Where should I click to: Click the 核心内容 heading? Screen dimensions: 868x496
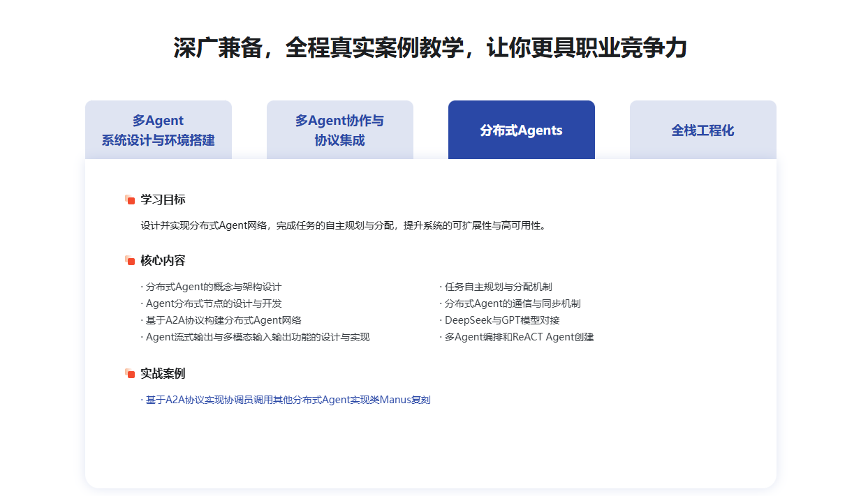pyautogui.click(x=163, y=261)
